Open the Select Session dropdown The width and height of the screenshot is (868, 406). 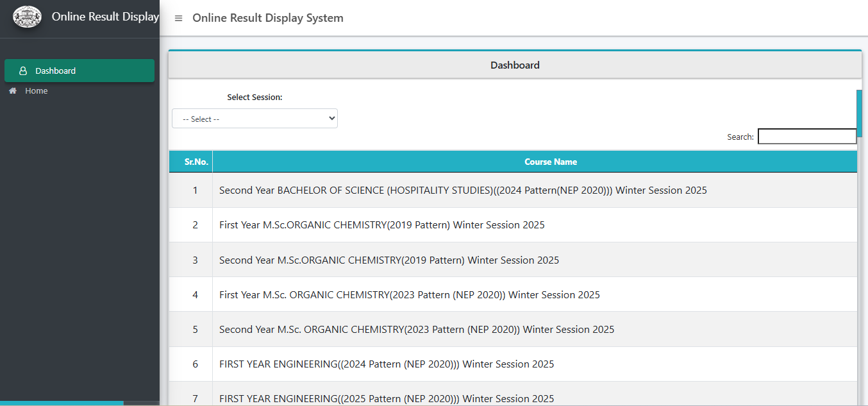[x=254, y=118]
